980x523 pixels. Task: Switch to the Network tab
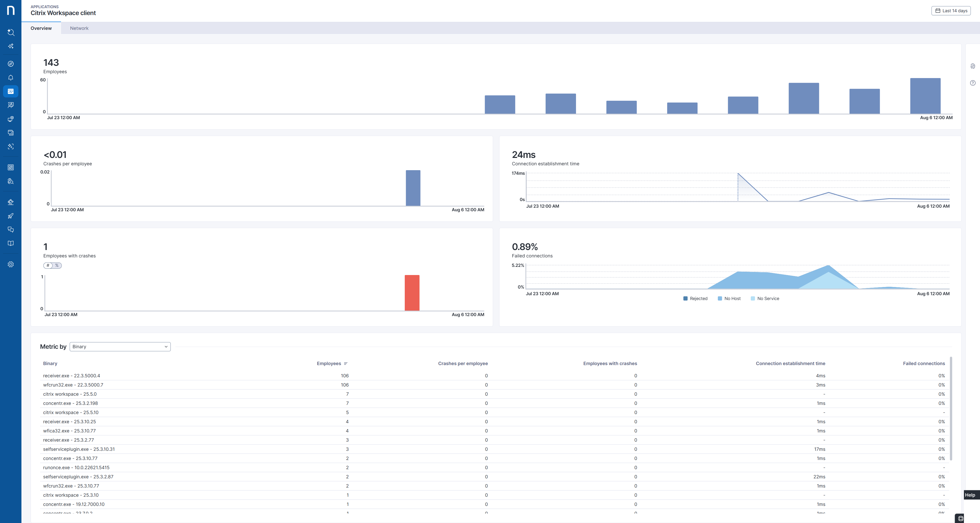[79, 28]
